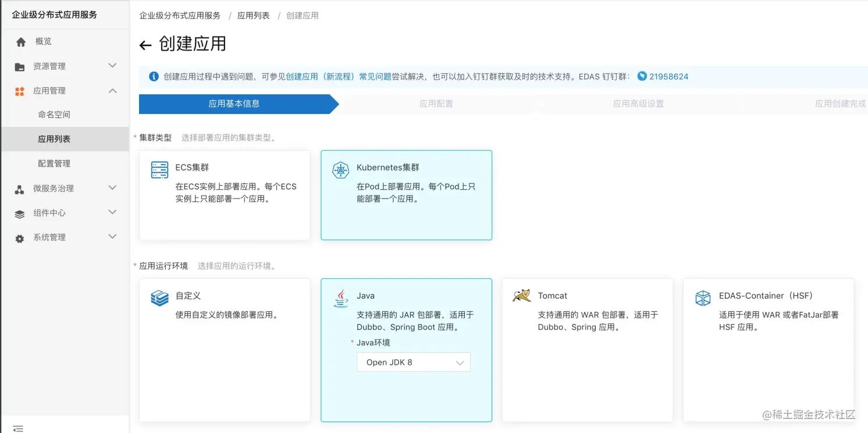Select the ECS集群 cluster type card
Image resolution: width=868 pixels, height=433 pixels.
pos(225,195)
